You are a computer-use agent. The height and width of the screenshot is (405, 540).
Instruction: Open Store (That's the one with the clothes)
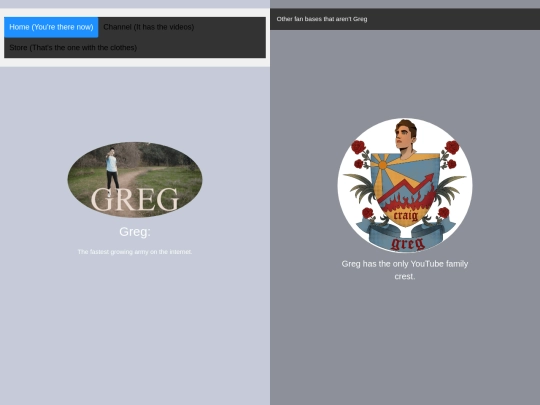tap(73, 48)
